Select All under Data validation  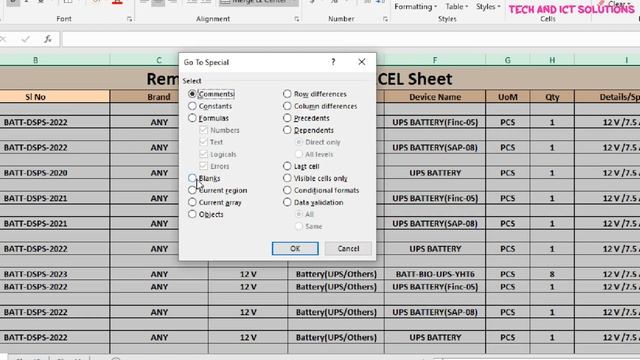click(304, 214)
